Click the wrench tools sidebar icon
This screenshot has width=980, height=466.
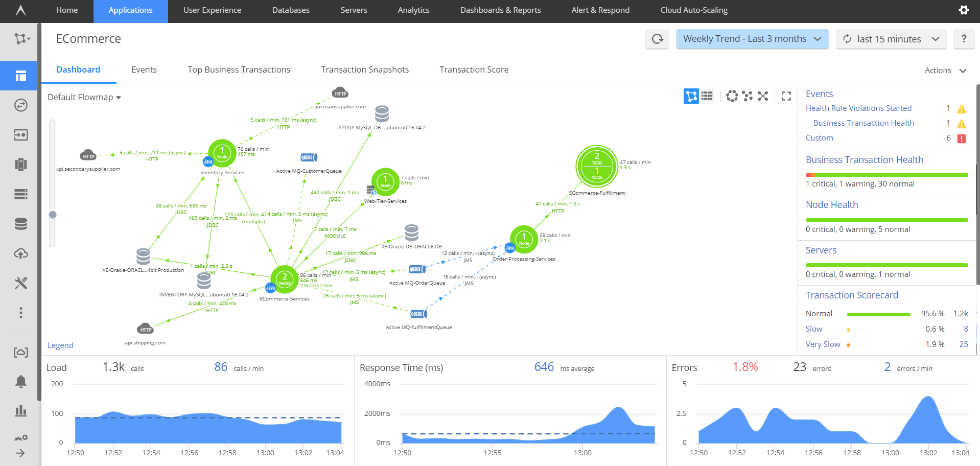tap(20, 283)
